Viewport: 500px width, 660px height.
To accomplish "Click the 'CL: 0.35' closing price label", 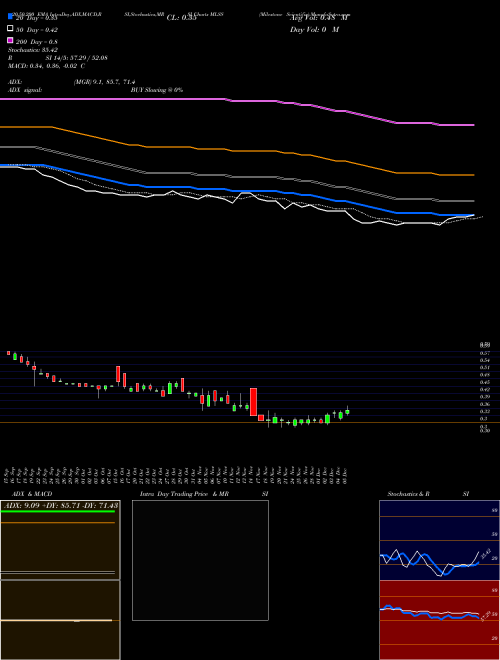I will click(181, 18).
